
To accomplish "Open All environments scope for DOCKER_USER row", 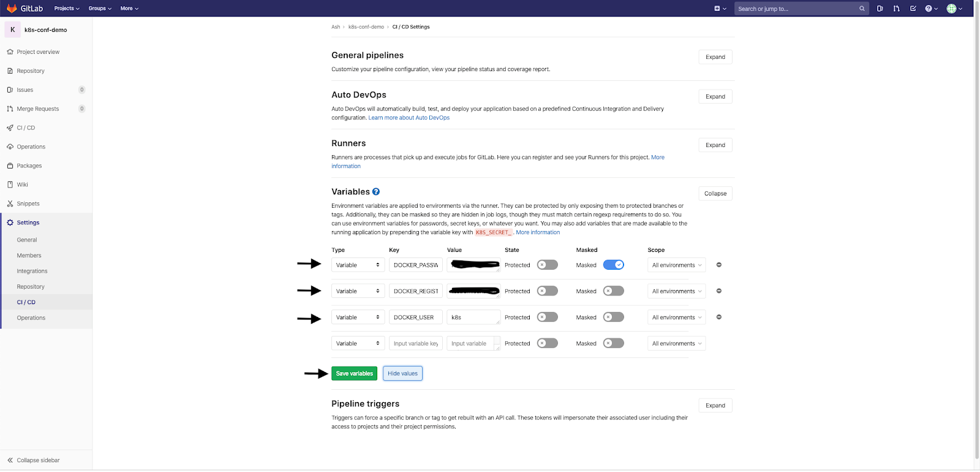I will pos(676,317).
